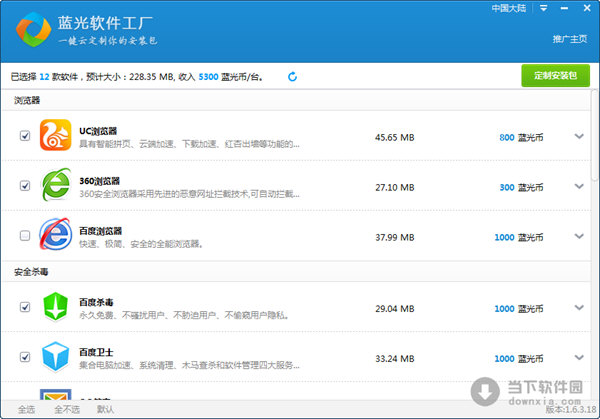Click the 安全杀毒 category header
This screenshot has width=600, height=419.
pyautogui.click(x=31, y=272)
